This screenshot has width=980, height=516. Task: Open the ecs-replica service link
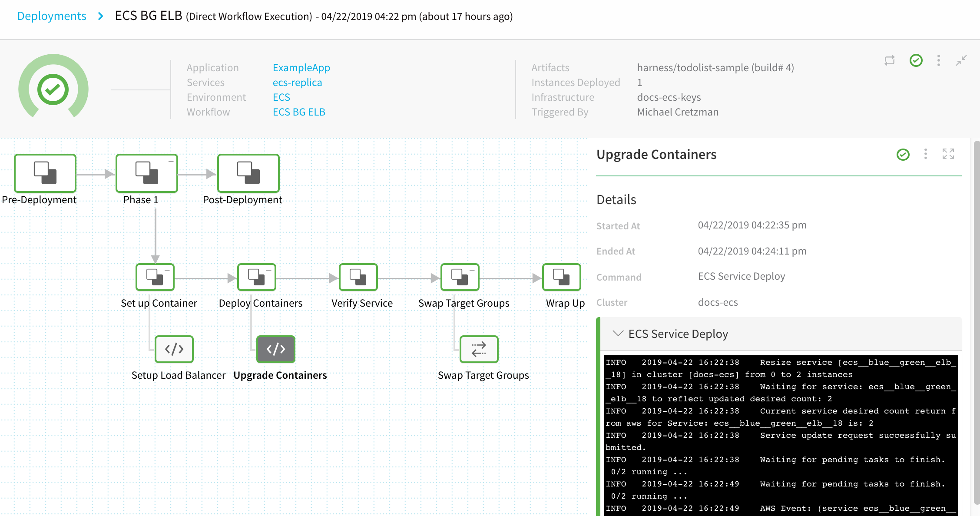click(297, 83)
